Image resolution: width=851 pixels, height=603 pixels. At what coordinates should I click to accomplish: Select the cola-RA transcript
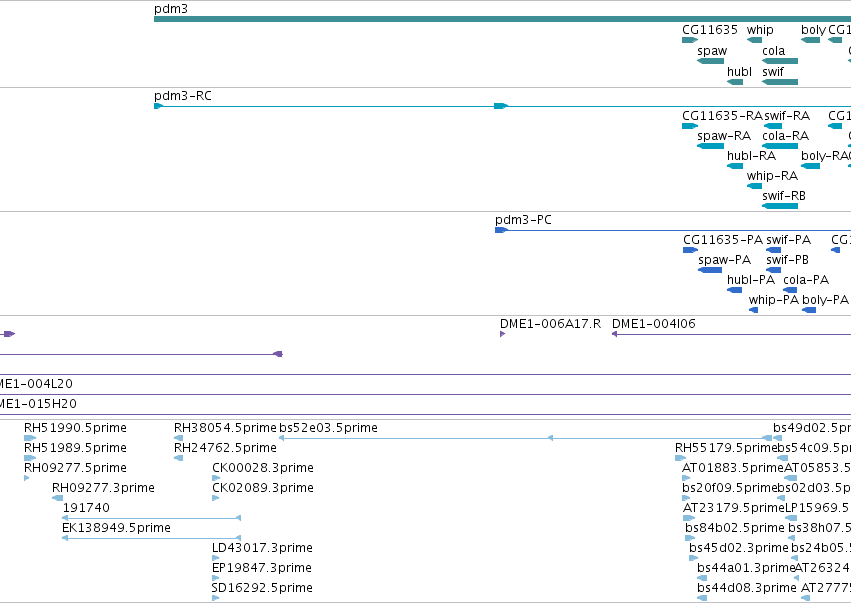[780, 146]
